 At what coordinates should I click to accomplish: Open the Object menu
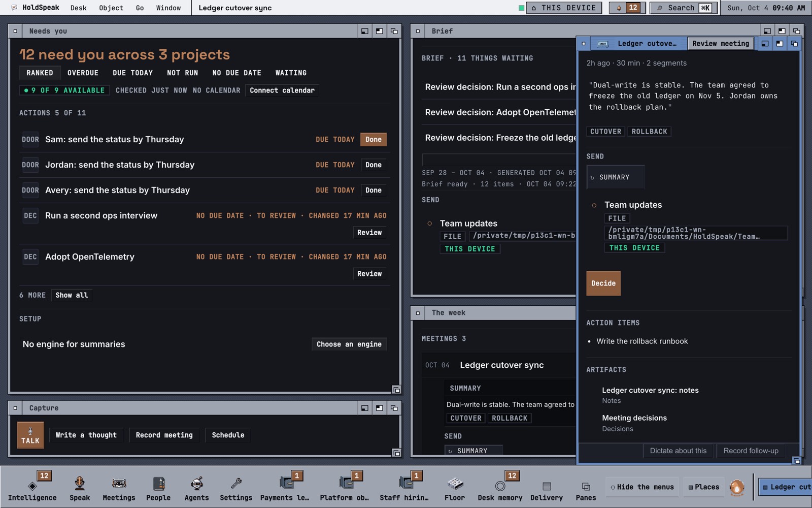coord(111,8)
